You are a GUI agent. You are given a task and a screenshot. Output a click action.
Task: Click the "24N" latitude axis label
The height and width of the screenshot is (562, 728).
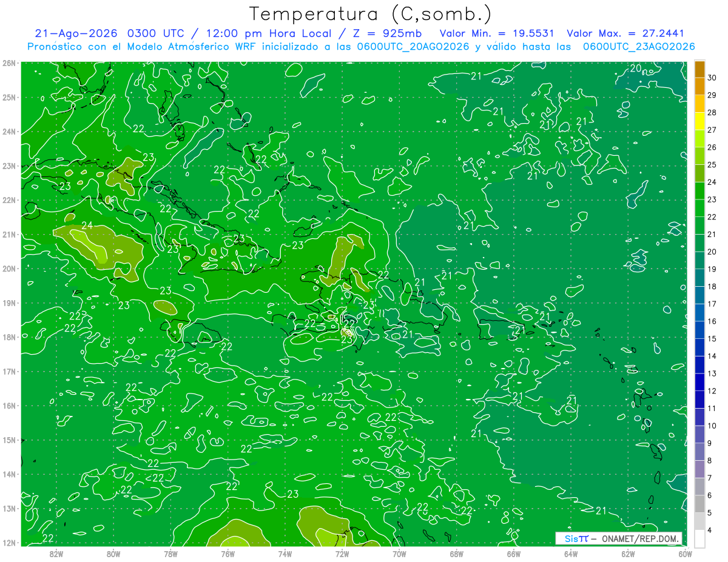10,132
